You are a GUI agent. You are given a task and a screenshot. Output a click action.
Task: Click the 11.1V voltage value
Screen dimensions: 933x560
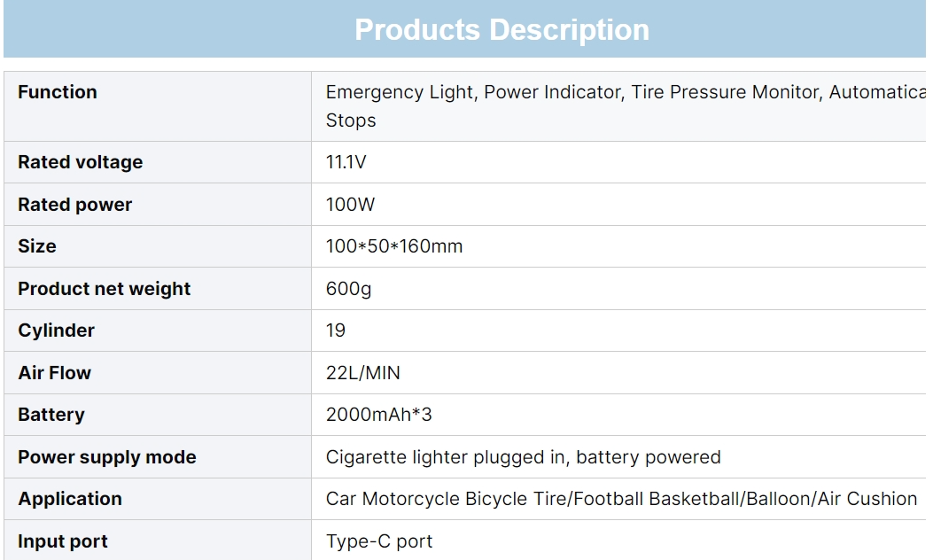[x=346, y=162]
